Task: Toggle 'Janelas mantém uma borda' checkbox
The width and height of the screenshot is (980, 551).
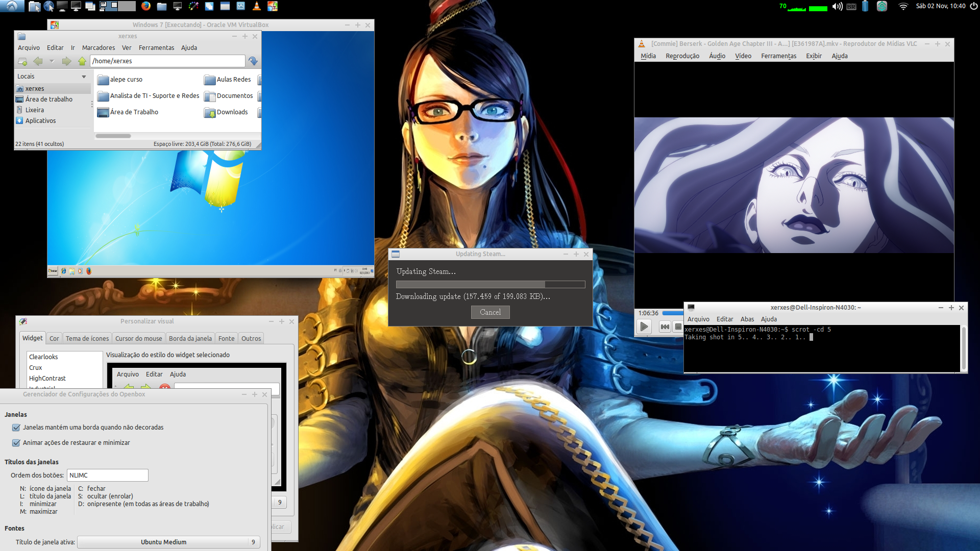Action: [16, 428]
